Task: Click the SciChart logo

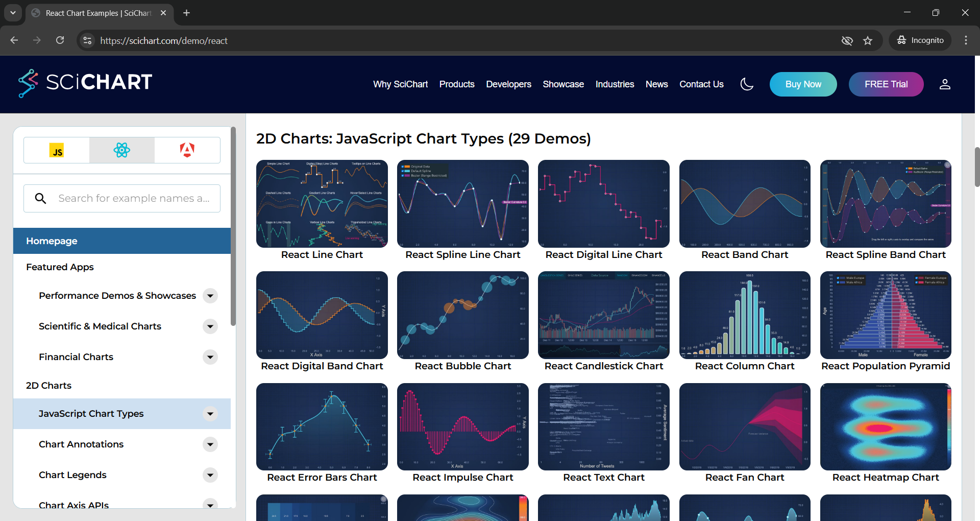Action: tap(85, 83)
